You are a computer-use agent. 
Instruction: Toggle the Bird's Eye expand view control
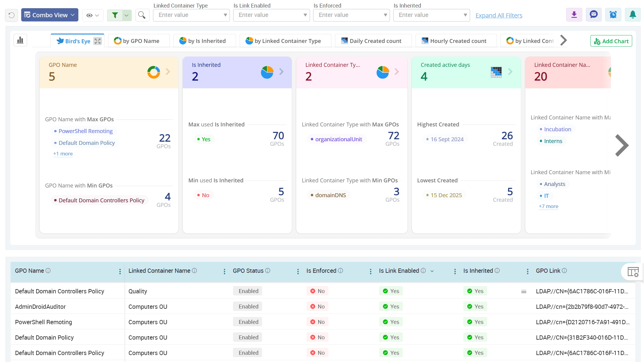pos(97,41)
